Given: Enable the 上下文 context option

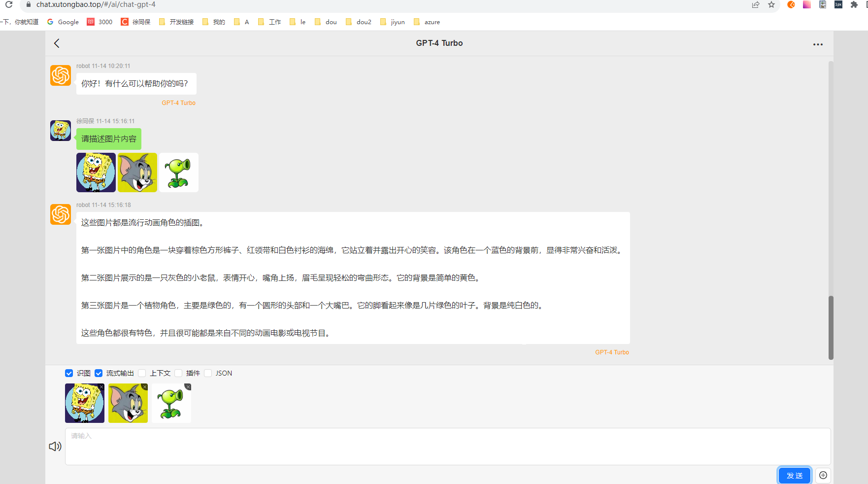Looking at the screenshot, I should (x=142, y=373).
